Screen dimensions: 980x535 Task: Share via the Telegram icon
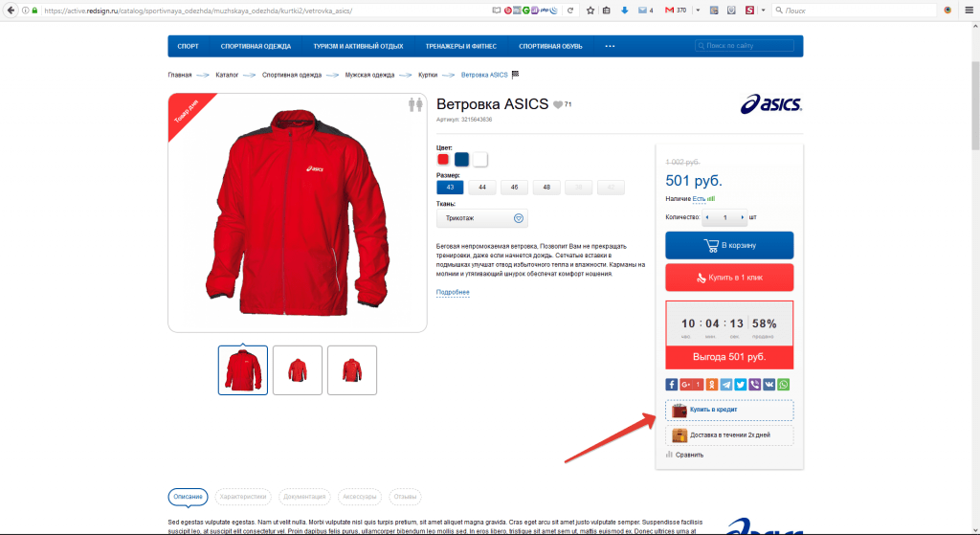point(726,385)
